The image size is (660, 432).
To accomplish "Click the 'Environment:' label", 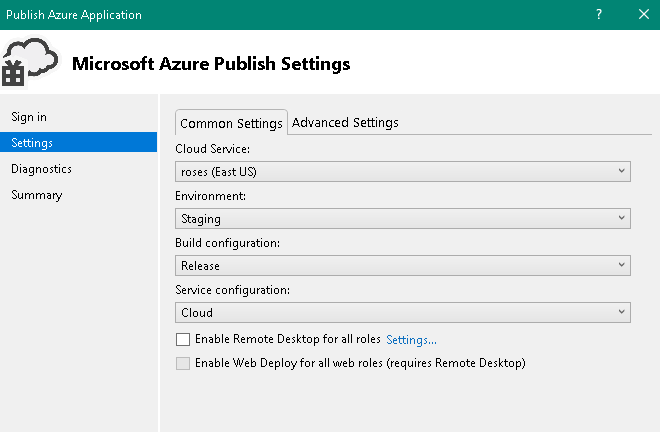I will (210, 196).
